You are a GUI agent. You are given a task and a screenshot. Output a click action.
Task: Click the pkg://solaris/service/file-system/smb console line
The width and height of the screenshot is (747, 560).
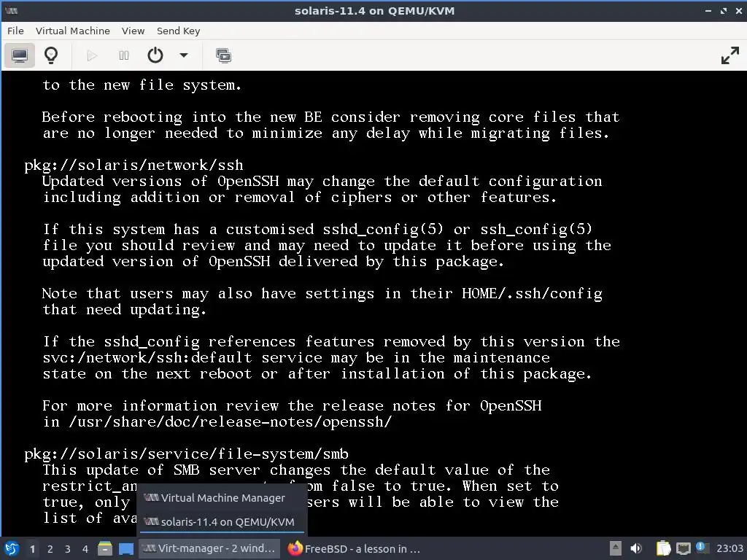pos(187,454)
